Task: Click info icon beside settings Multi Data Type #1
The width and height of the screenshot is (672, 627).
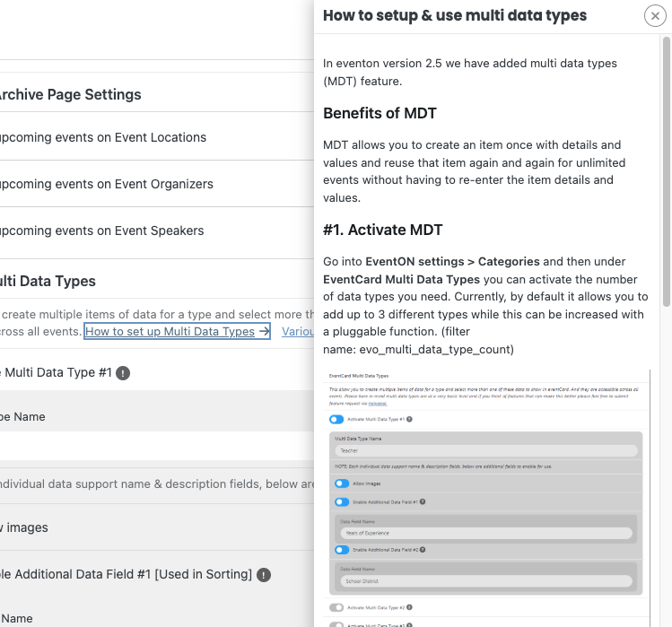Action: (123, 372)
